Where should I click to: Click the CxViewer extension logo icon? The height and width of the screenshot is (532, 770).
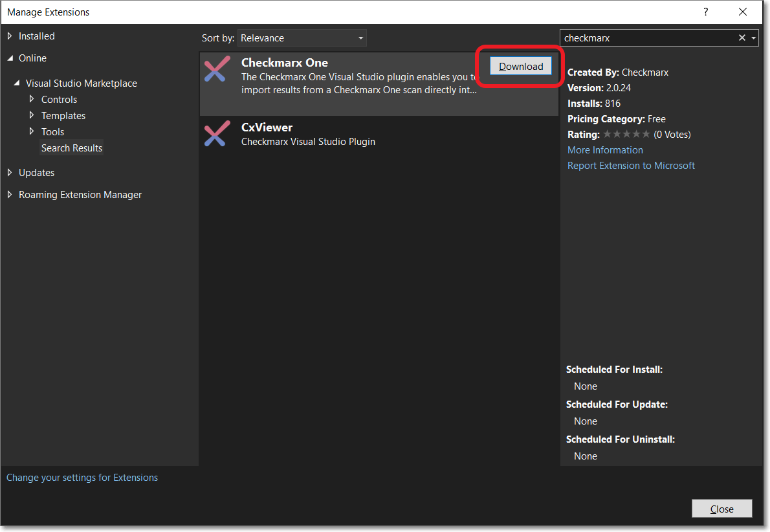coord(217,133)
